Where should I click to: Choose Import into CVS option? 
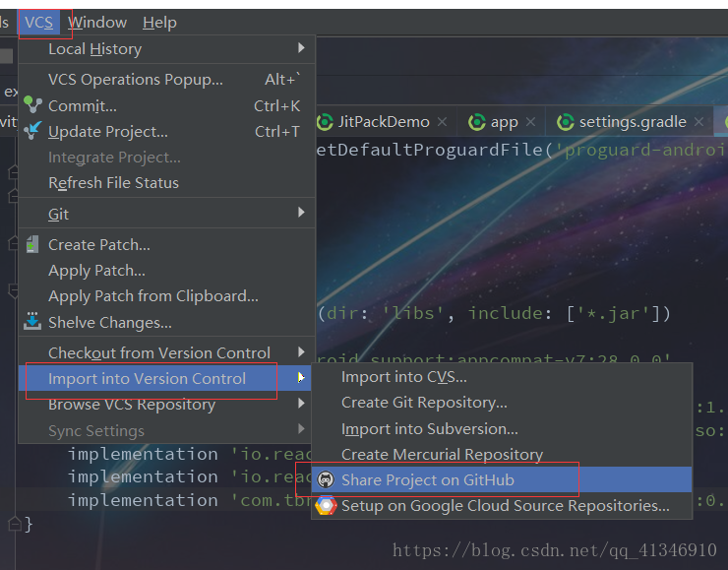pos(502,377)
